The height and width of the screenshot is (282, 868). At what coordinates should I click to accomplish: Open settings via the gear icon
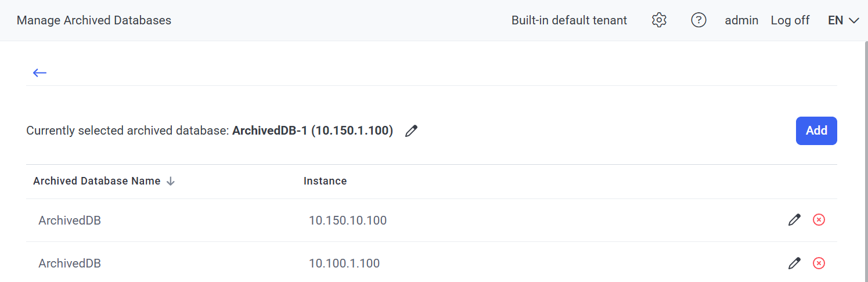point(658,20)
